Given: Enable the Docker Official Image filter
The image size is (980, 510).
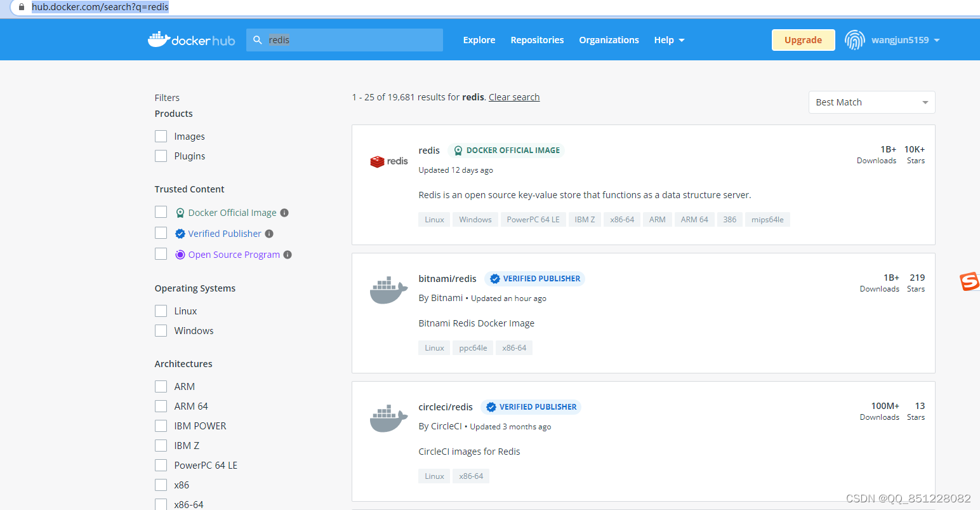Looking at the screenshot, I should click(x=161, y=212).
